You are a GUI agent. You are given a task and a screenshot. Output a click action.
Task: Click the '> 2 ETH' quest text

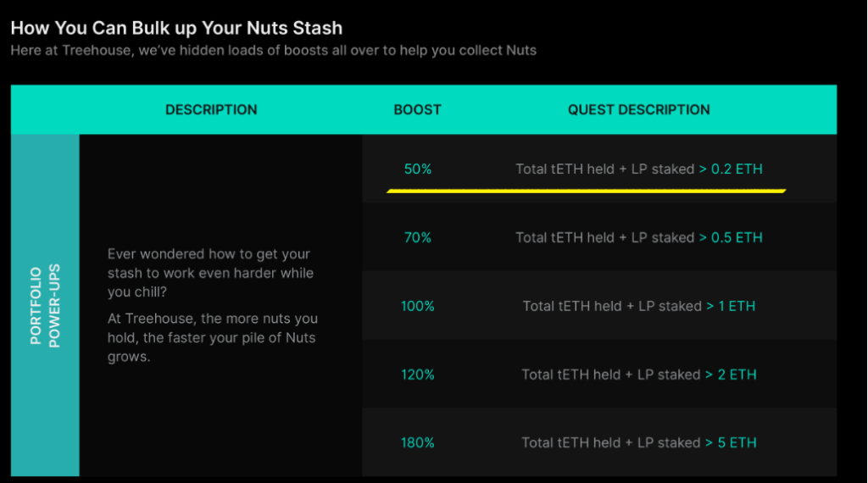pos(731,375)
